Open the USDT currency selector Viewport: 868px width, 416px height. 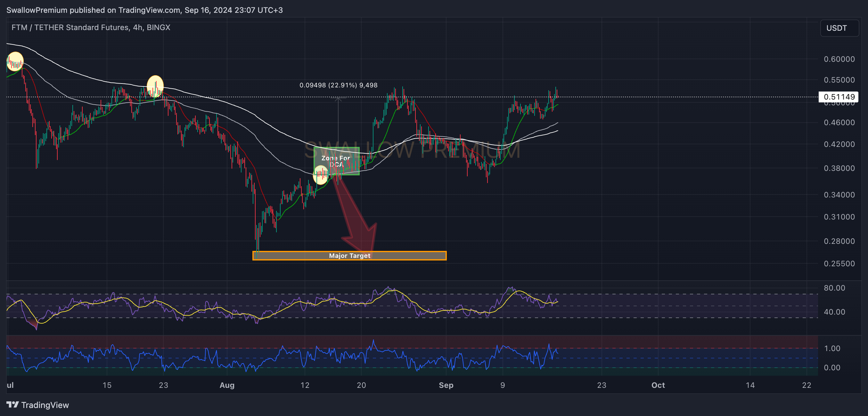click(839, 28)
